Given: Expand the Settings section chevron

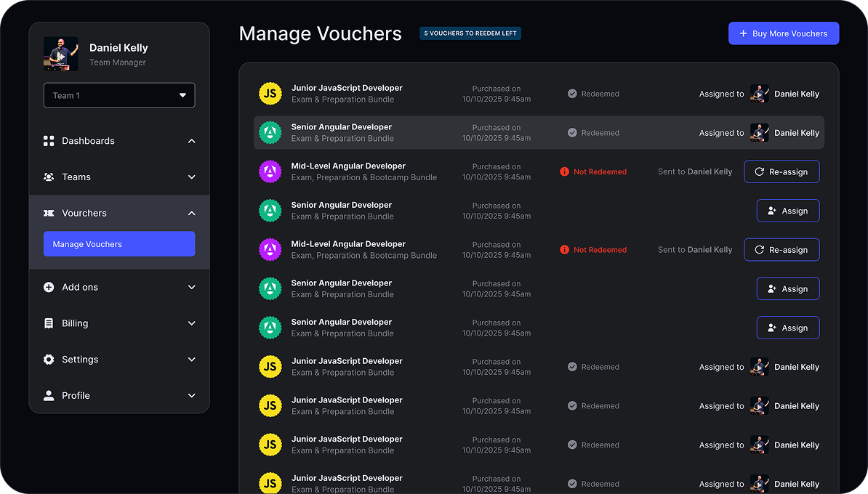Looking at the screenshot, I should (191, 360).
